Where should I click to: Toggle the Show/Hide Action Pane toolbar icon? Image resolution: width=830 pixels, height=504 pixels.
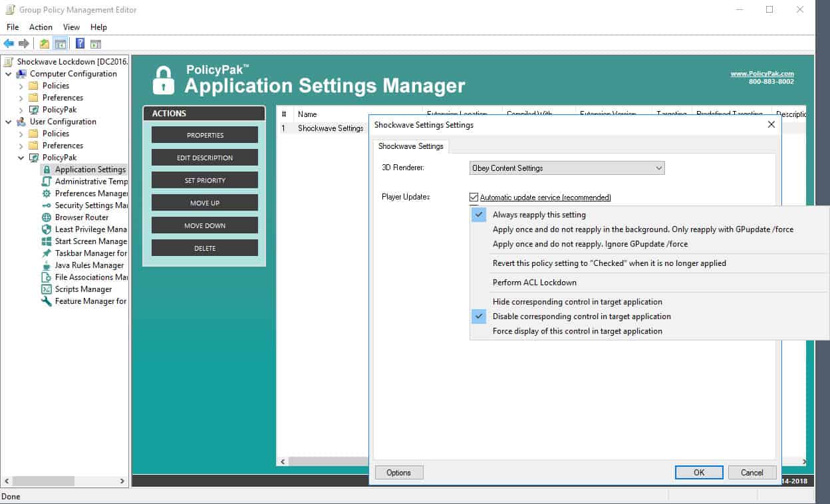pos(96,44)
